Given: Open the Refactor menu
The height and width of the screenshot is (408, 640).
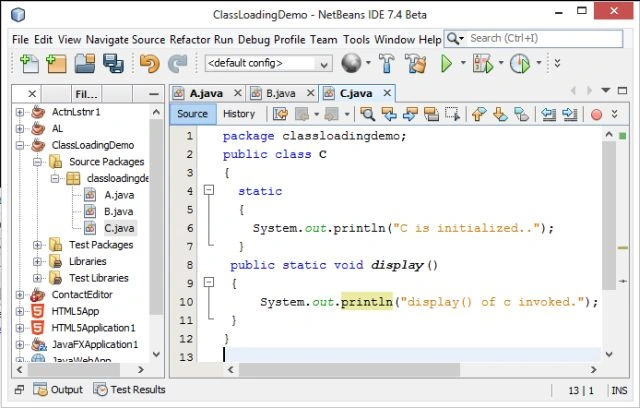Looking at the screenshot, I should pyautogui.click(x=190, y=40).
